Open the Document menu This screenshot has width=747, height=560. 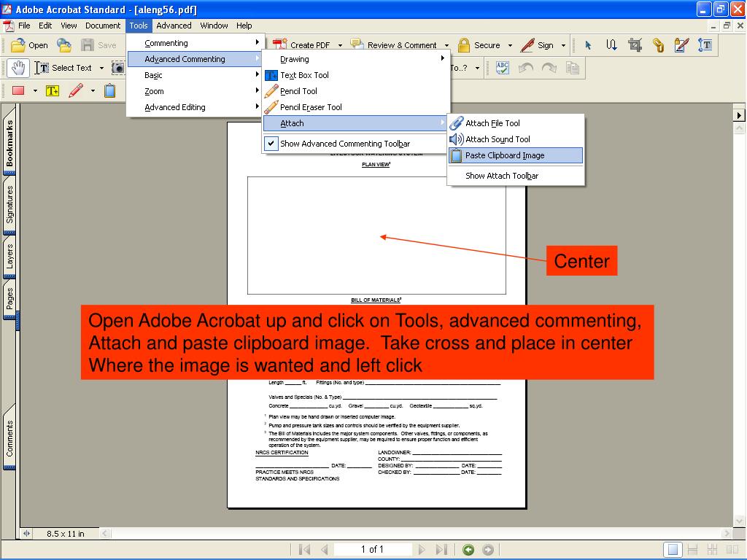click(x=103, y=26)
